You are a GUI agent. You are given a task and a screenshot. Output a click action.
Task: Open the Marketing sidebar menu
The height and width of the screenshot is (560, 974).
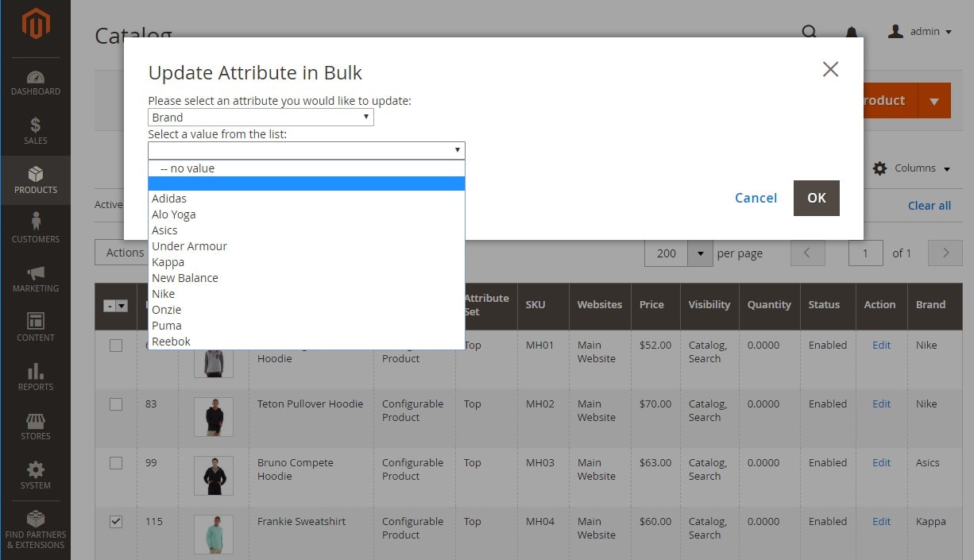point(36,279)
